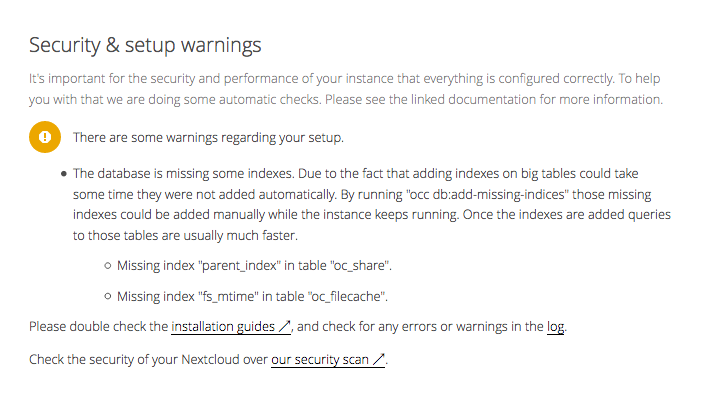Click the hollow bullet beside parent_index entry
Image resolution: width=701 pixels, height=399 pixels.
[x=107, y=266]
